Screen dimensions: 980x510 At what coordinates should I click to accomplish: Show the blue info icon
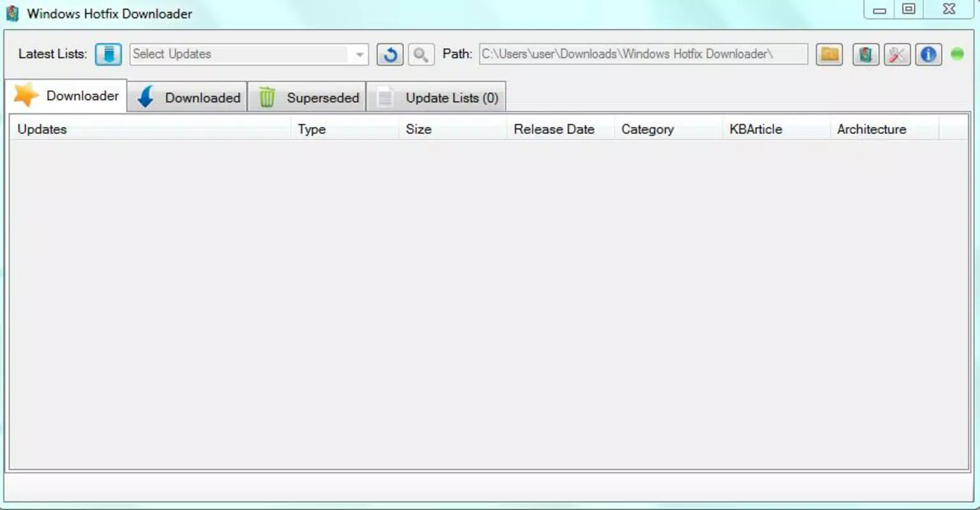point(928,54)
